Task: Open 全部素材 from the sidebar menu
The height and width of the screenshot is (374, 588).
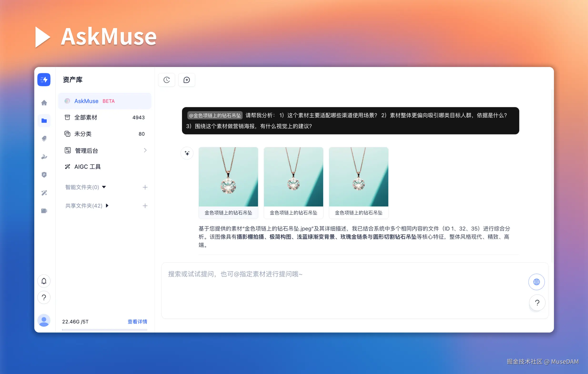Action: pyautogui.click(x=86, y=117)
